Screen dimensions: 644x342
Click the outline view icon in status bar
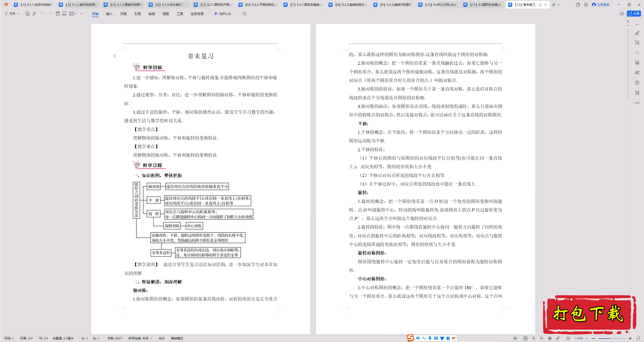pyautogui.click(x=533, y=338)
